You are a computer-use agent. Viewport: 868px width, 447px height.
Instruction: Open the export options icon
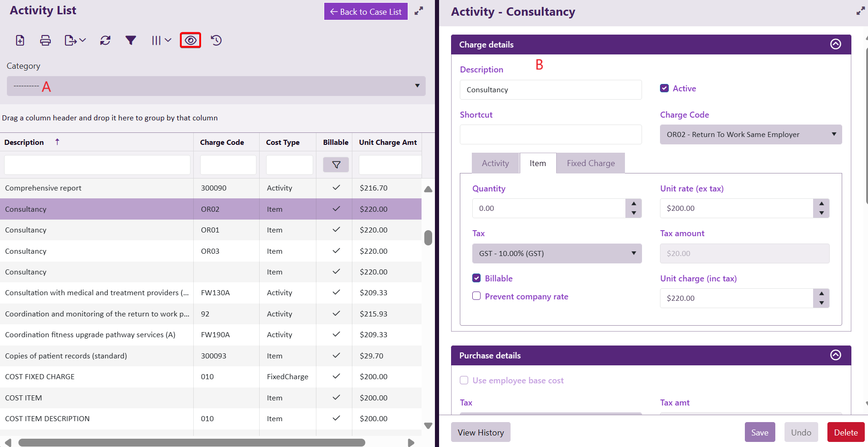75,41
